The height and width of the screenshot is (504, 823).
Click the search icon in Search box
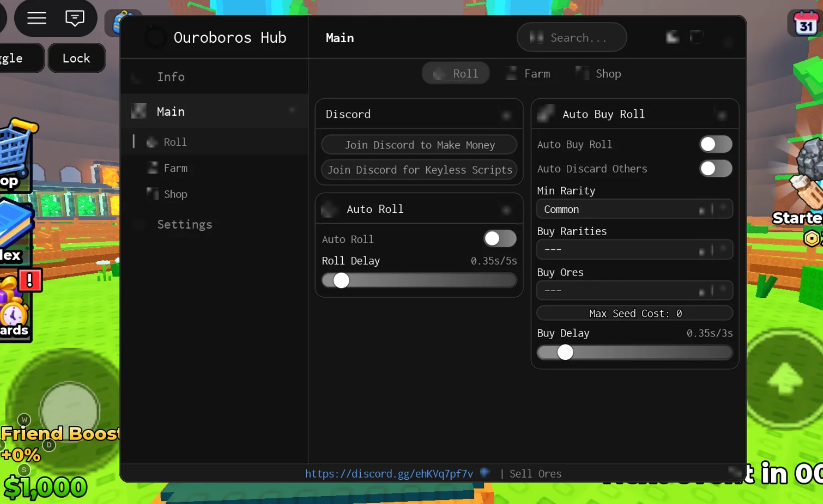click(536, 37)
